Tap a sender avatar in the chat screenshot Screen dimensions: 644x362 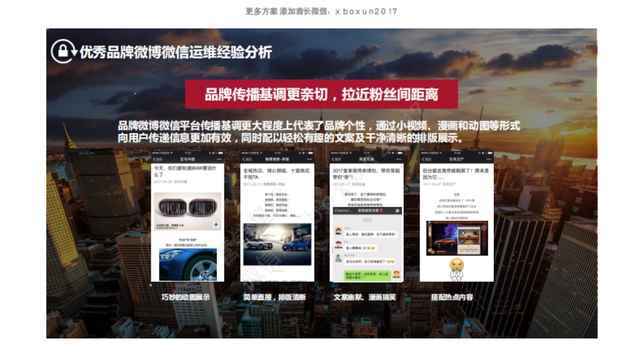pyautogui.click(x=339, y=230)
